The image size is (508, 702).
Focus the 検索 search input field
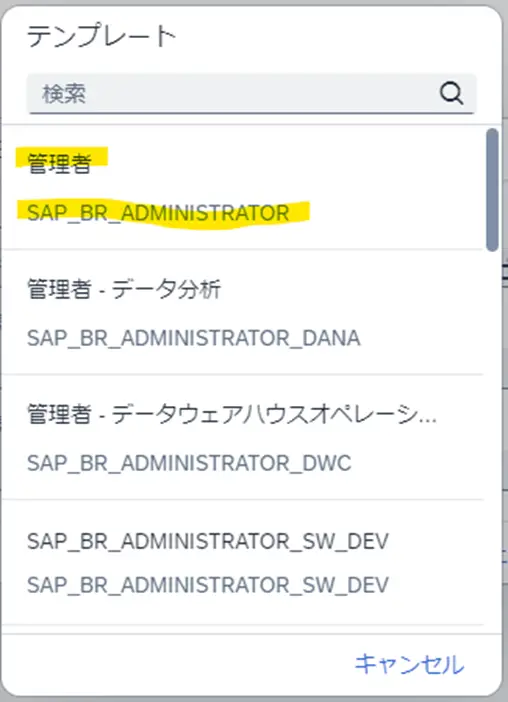252,94
